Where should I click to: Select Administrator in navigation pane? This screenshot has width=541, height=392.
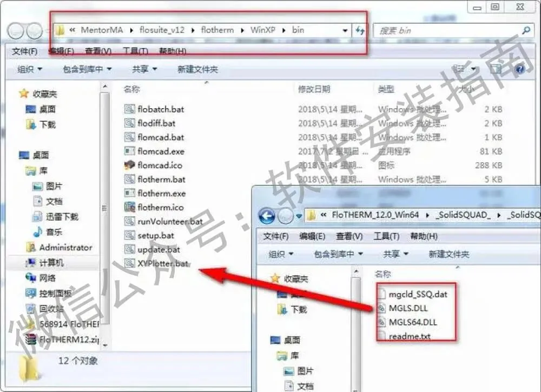(65, 247)
